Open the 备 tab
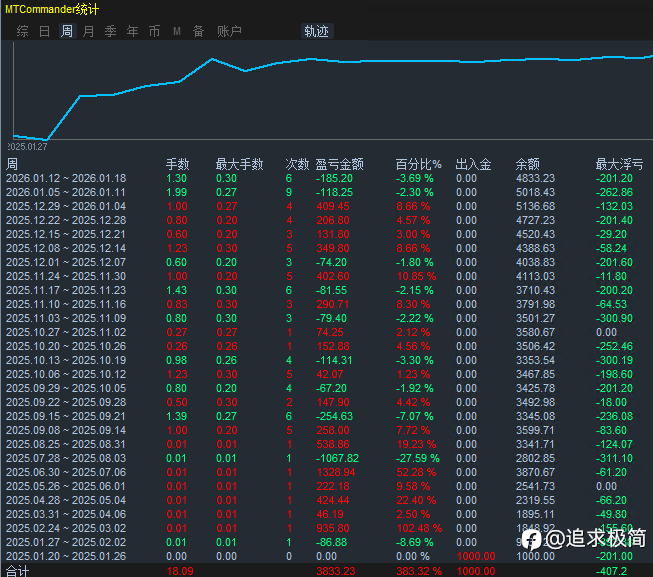This screenshot has height=577, width=653. click(x=199, y=31)
